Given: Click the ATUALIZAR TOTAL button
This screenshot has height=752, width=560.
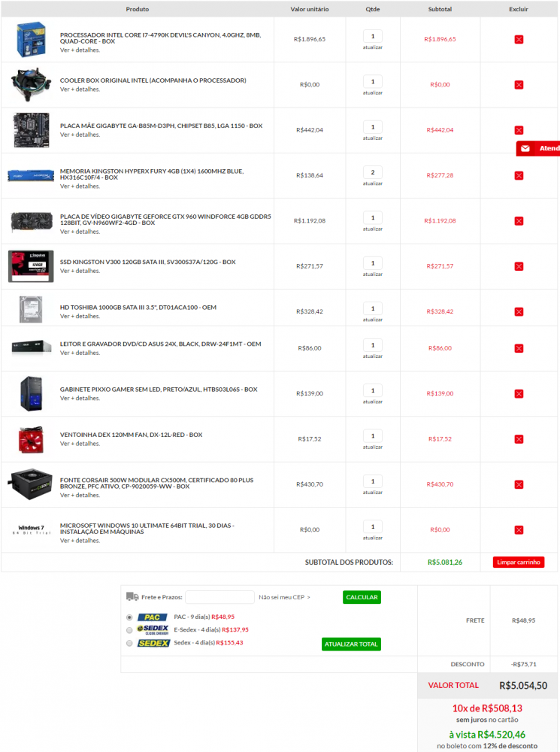Looking at the screenshot, I should point(351,644).
